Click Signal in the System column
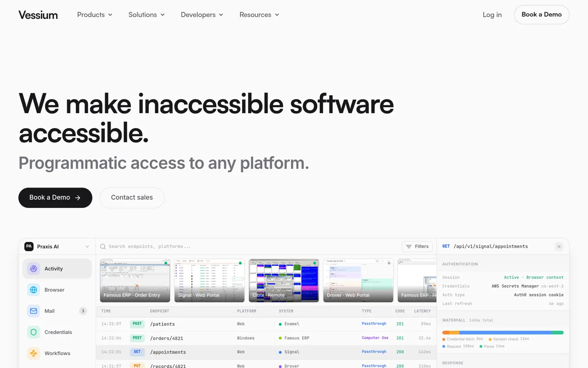Screen dimensions: 588x368 (292, 352)
